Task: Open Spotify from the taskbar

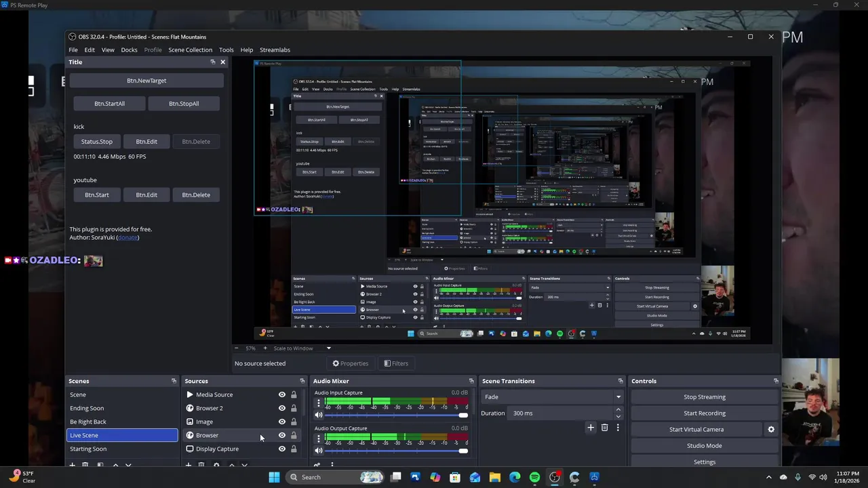Action: coord(534,477)
